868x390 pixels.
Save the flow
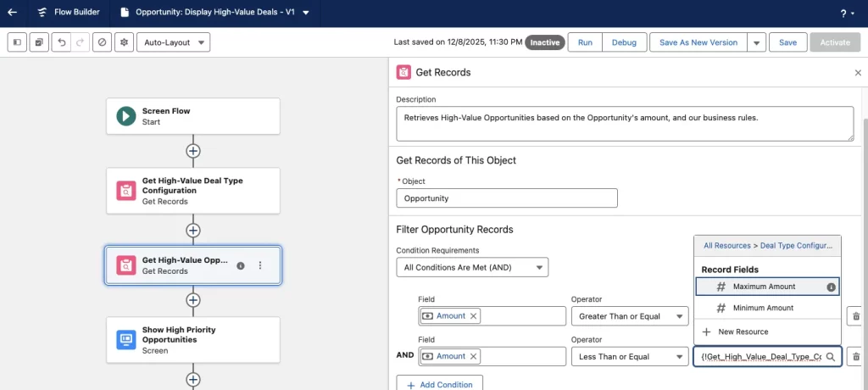pyautogui.click(x=787, y=42)
